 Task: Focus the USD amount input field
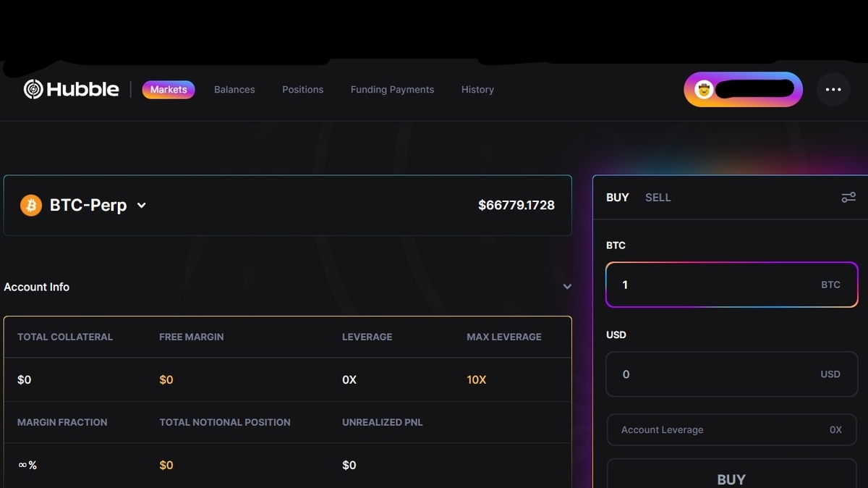coord(731,374)
